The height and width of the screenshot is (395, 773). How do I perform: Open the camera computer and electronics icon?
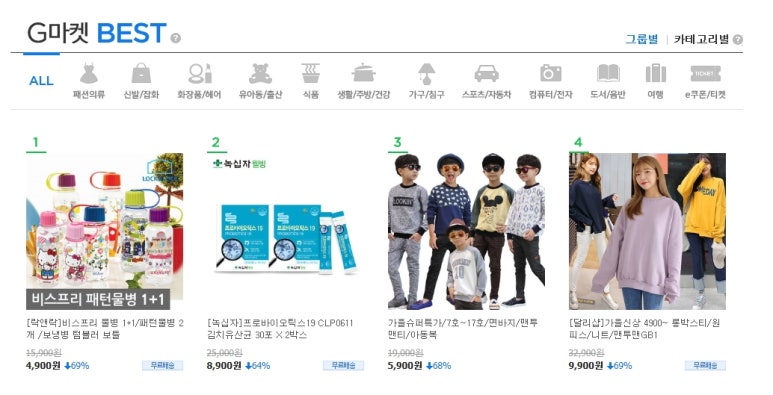click(x=551, y=73)
